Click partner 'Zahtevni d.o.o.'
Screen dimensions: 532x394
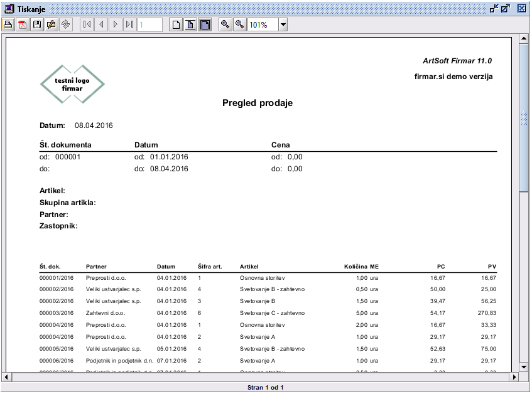tap(106, 313)
